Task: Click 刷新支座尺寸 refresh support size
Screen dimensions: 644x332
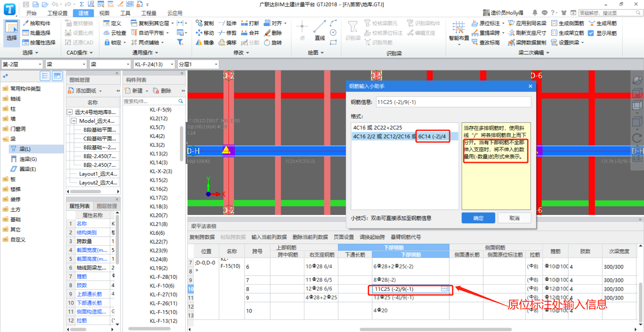Action: click(527, 33)
